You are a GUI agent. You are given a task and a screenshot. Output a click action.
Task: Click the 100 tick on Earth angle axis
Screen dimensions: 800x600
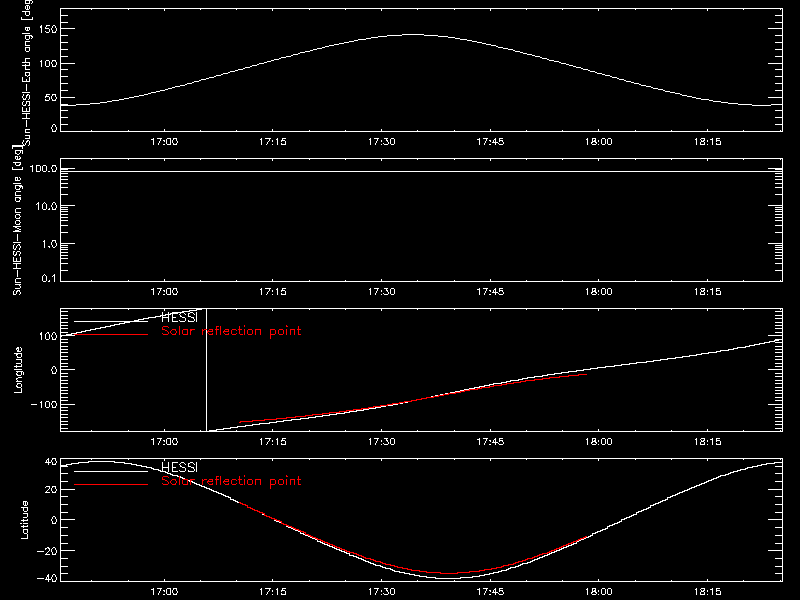pos(48,64)
